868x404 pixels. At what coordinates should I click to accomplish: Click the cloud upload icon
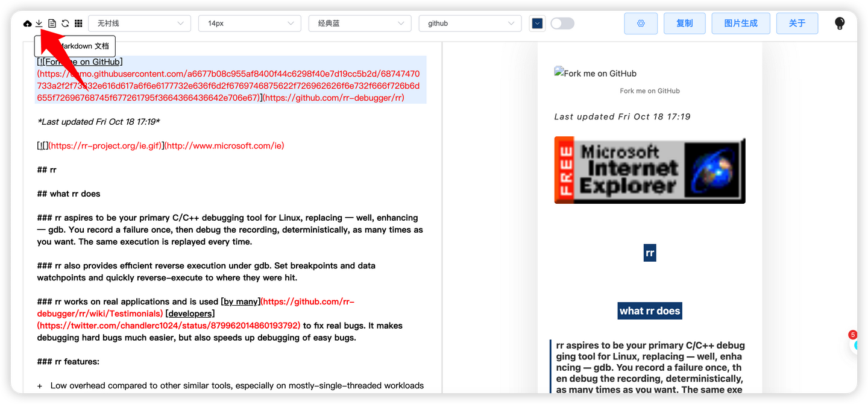click(27, 24)
